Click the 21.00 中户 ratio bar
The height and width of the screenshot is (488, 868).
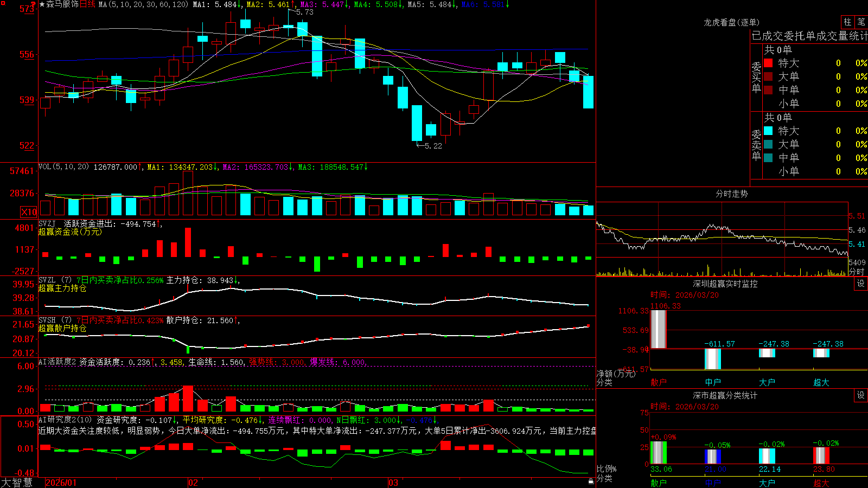point(713,457)
